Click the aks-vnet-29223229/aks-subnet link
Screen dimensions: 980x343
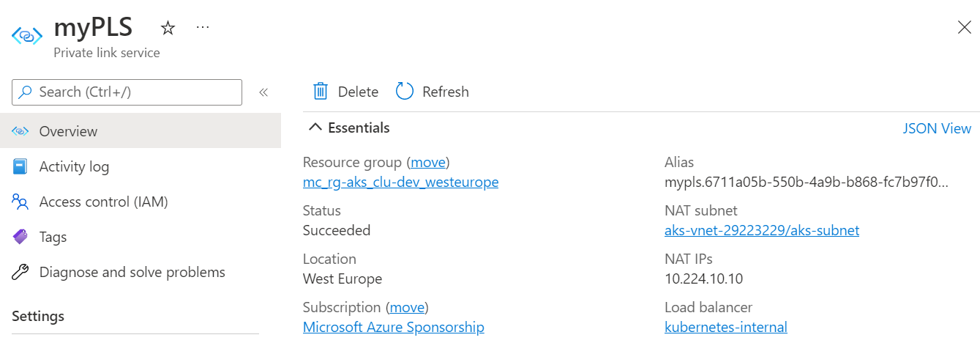click(761, 230)
